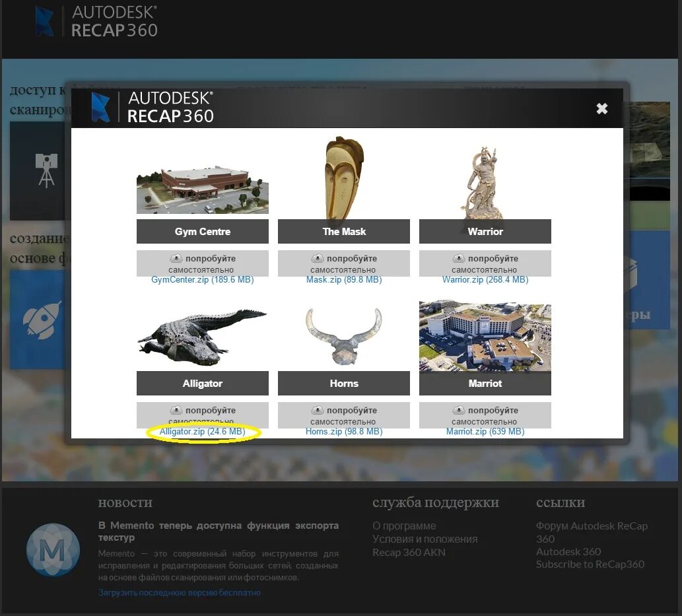Click the camera tripod scan icon in background page

46,170
